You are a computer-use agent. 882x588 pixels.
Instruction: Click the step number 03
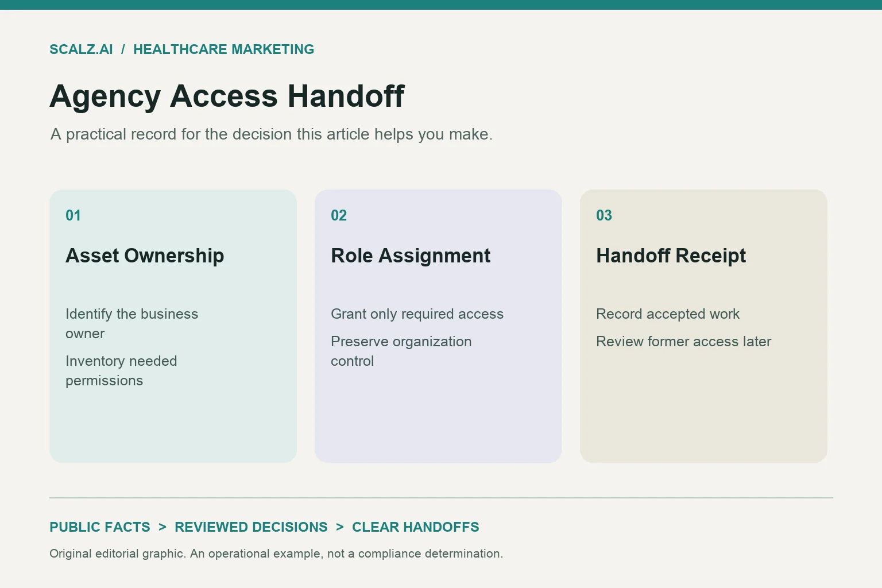click(x=604, y=215)
